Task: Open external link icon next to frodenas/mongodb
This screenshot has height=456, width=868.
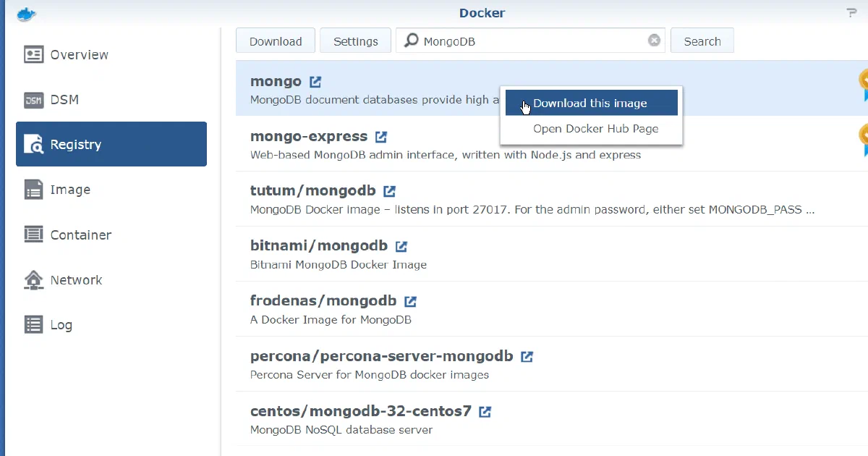Action: pyautogui.click(x=410, y=301)
